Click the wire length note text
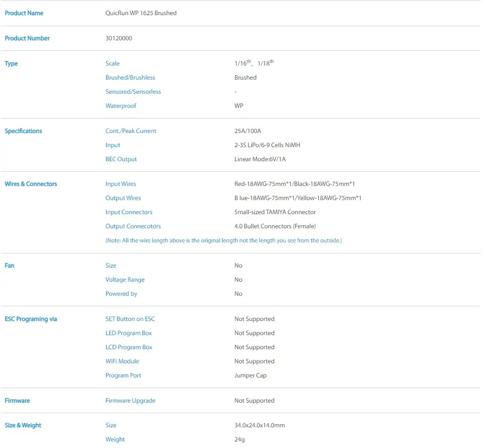The height and width of the screenshot is (448, 483). (224, 240)
